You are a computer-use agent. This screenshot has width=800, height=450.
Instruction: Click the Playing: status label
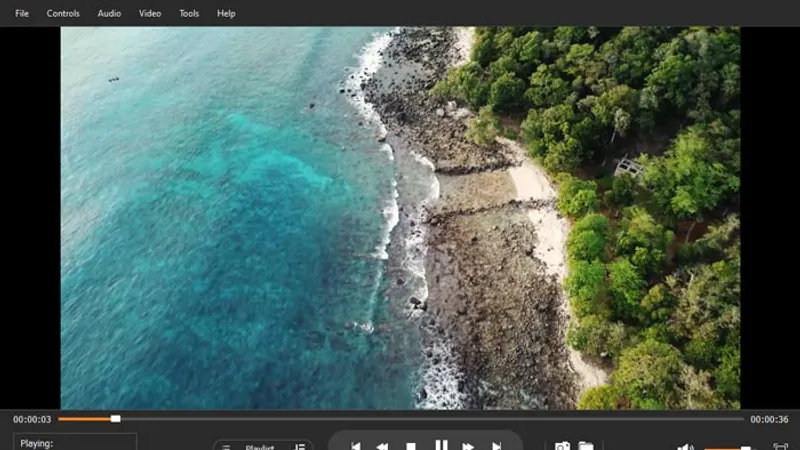(37, 443)
